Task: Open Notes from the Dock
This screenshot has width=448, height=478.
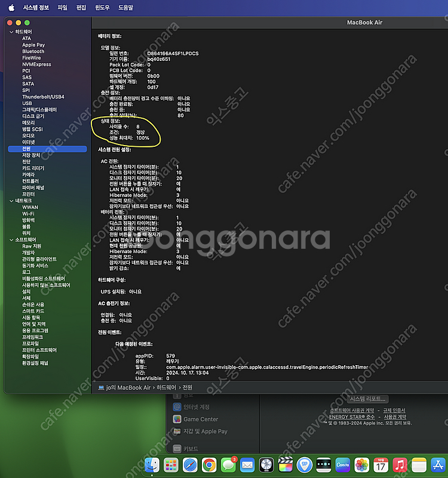Action: click(419, 465)
